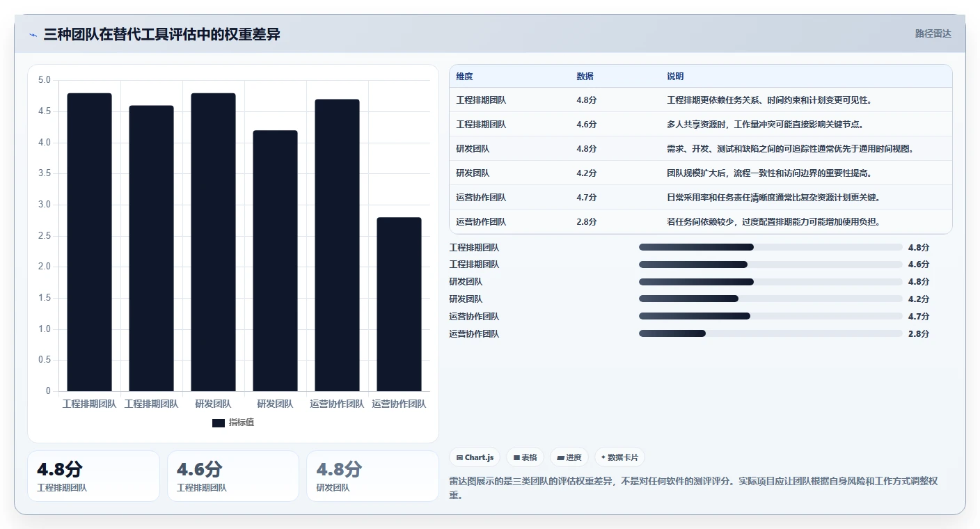The height and width of the screenshot is (529, 980).
Task: Click description 团队规模扩大后,流程一致性和访问边界的重要性提高
Action: coord(769,173)
